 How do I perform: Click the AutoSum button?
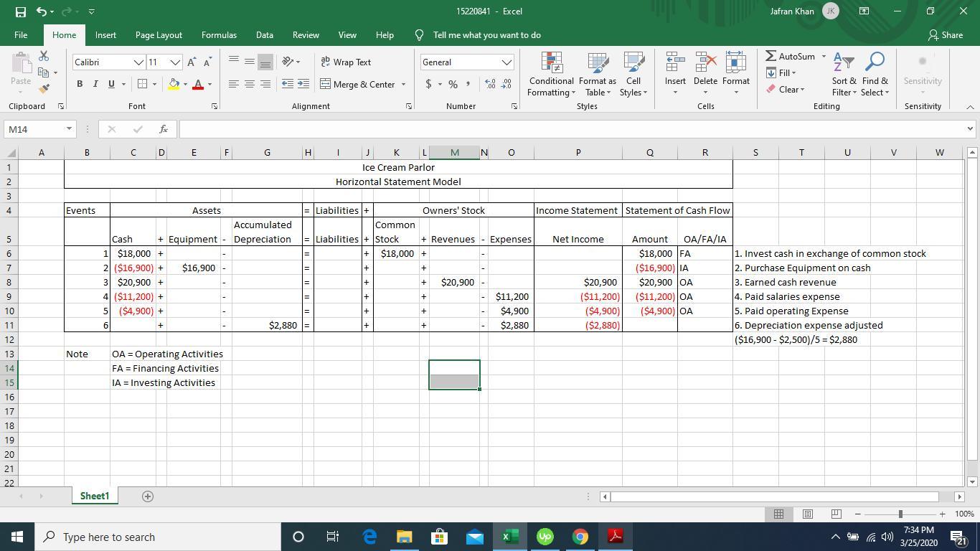[791, 57]
